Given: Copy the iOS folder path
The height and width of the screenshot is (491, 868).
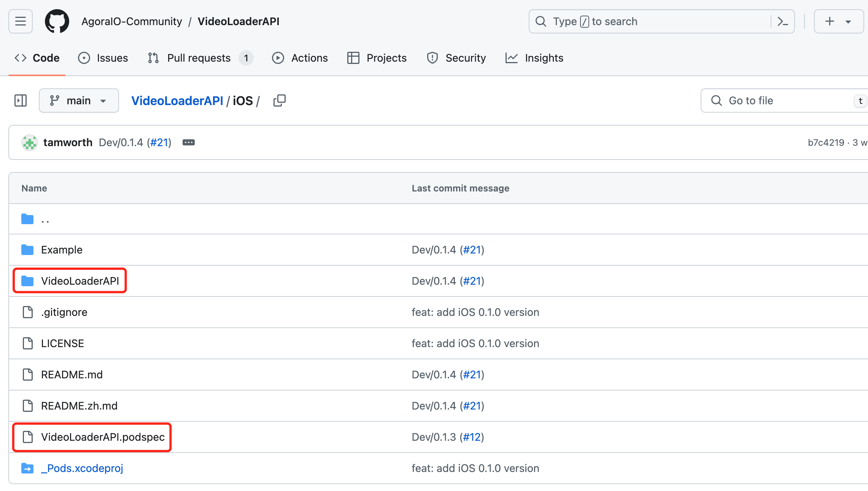Looking at the screenshot, I should [x=279, y=100].
